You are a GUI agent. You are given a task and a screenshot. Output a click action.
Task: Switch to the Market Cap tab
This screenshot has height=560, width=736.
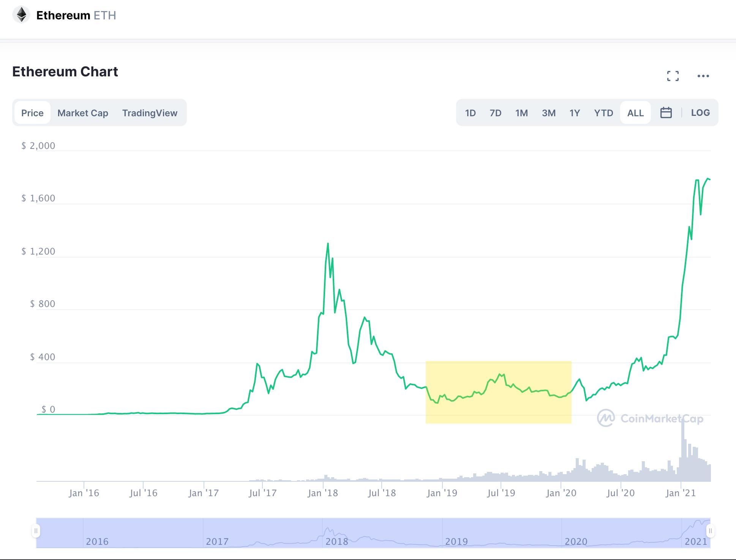83,113
